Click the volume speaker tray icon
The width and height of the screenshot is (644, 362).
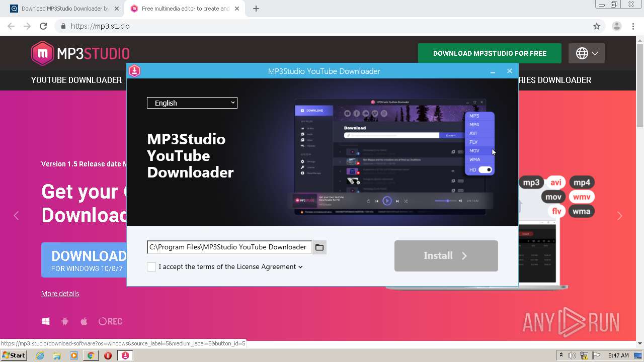pos(572,355)
